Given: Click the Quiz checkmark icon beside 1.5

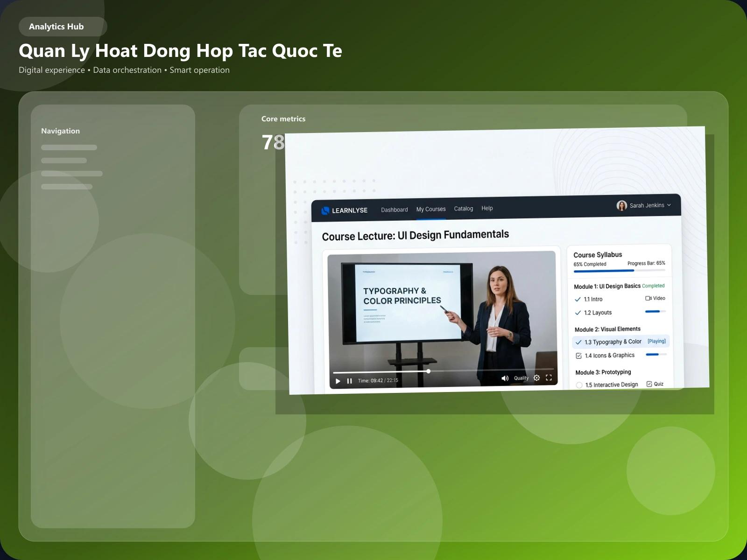Looking at the screenshot, I should [x=649, y=384].
